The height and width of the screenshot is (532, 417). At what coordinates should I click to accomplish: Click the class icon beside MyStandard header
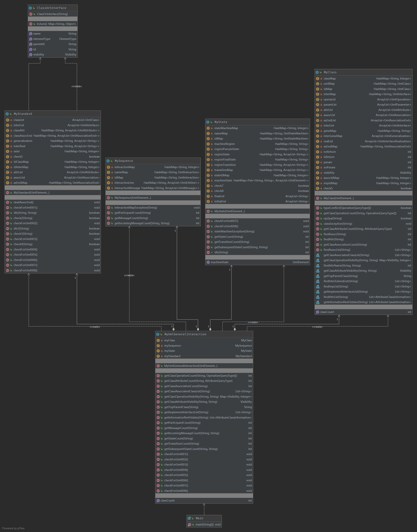point(7,114)
